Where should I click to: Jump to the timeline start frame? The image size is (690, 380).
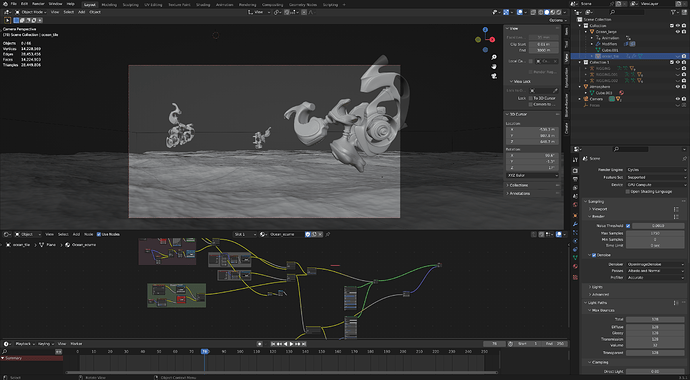click(x=273, y=344)
